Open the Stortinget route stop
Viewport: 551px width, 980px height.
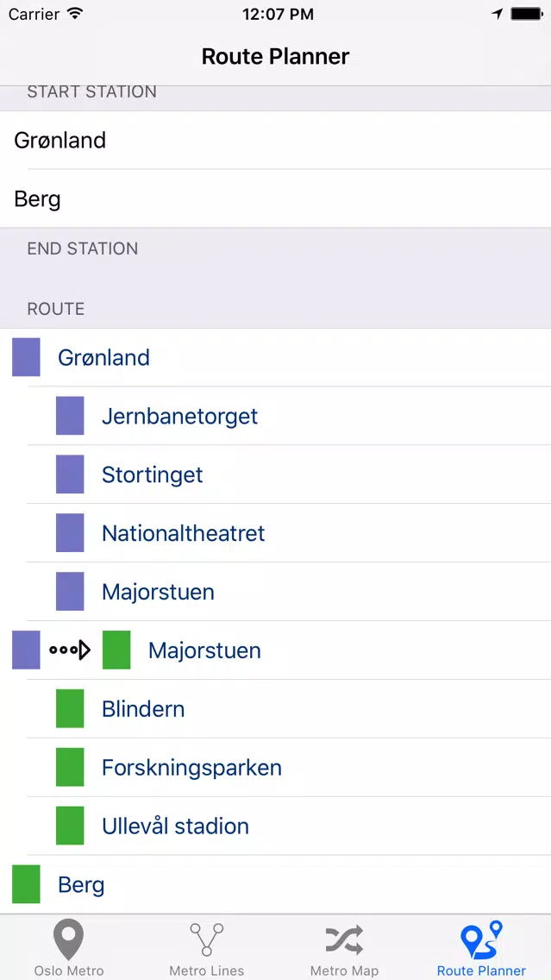(276, 474)
